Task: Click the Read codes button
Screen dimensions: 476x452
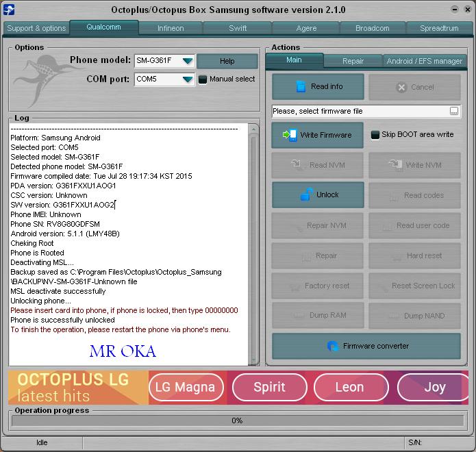Action: (414, 195)
